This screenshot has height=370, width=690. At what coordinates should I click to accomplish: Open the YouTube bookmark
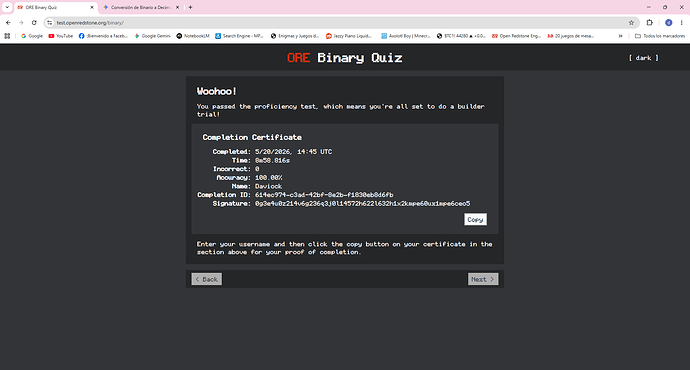[61, 36]
